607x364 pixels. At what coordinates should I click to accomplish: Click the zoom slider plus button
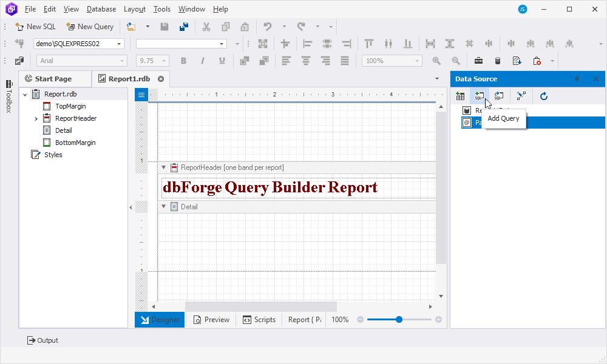[x=439, y=320]
